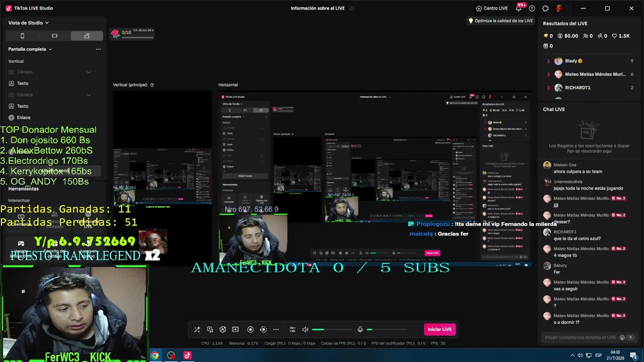This screenshot has height=362, width=644.
Task: Click the share arrow beside Información sobre el LIVE
Action: point(352,8)
